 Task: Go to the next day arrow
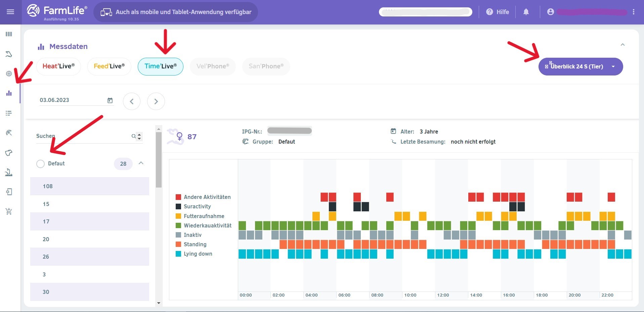[156, 101]
